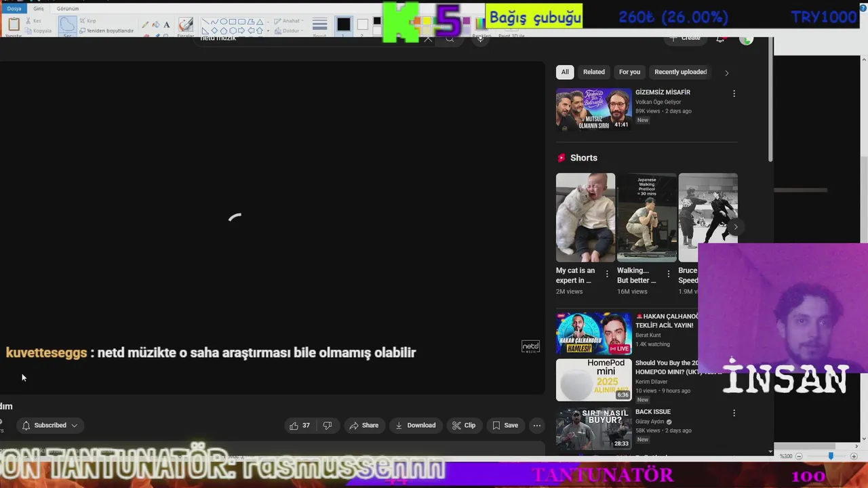Viewport: 868px width, 488px height.
Task: Open options for My cat is an expert Short
Action: click(x=607, y=274)
